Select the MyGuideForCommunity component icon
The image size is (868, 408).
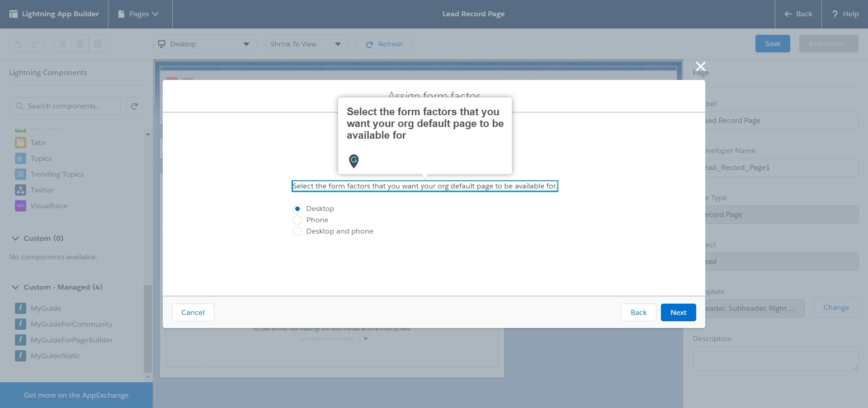(20, 324)
